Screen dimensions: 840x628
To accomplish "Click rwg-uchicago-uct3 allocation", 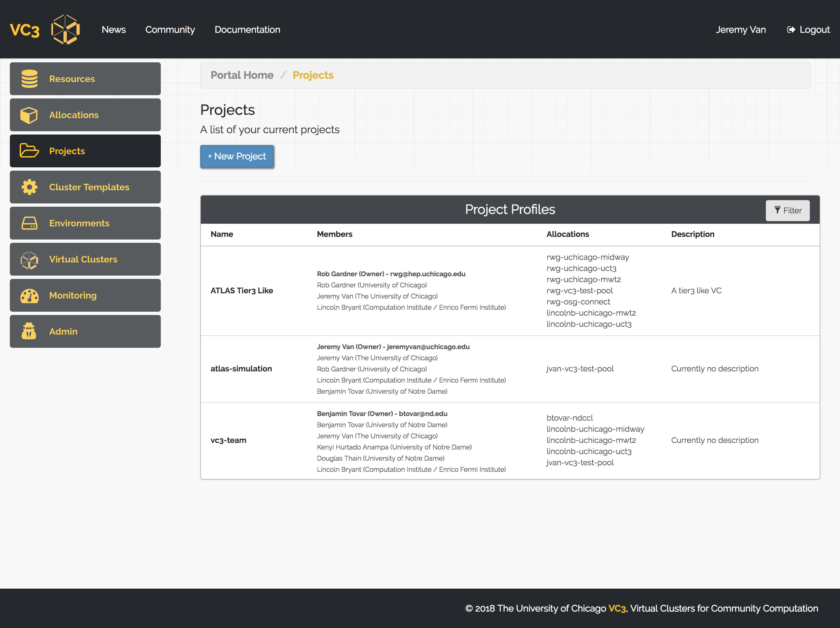I will [x=581, y=268].
